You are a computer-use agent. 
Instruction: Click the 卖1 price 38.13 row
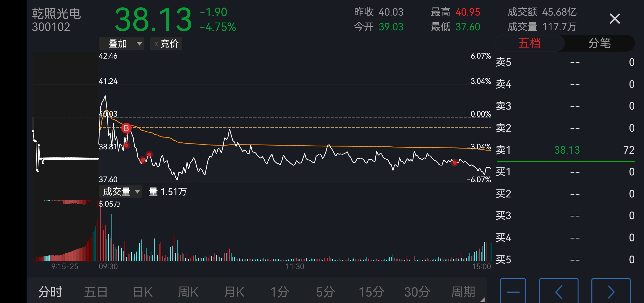567,150
